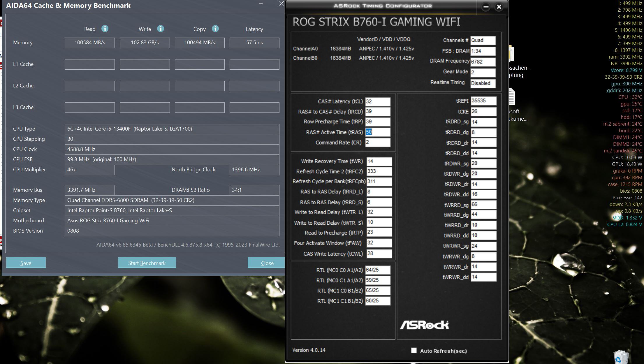The height and width of the screenshot is (364, 644).
Task: Select the tWTR_L value field
Action: point(379,212)
